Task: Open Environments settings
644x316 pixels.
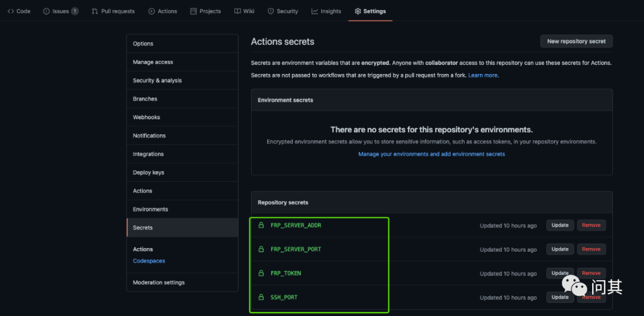Action: tap(182, 209)
